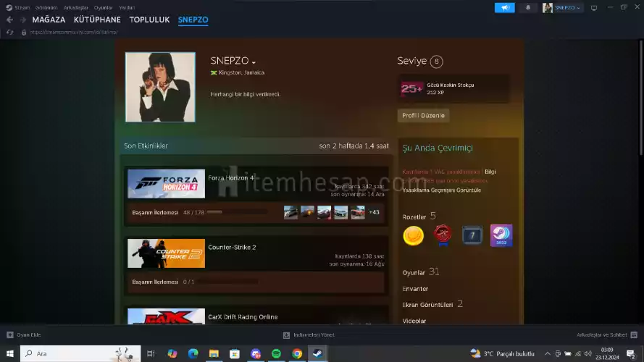Open the Görünüm menu
Screen dimensions: 644x362
click(x=48, y=7)
